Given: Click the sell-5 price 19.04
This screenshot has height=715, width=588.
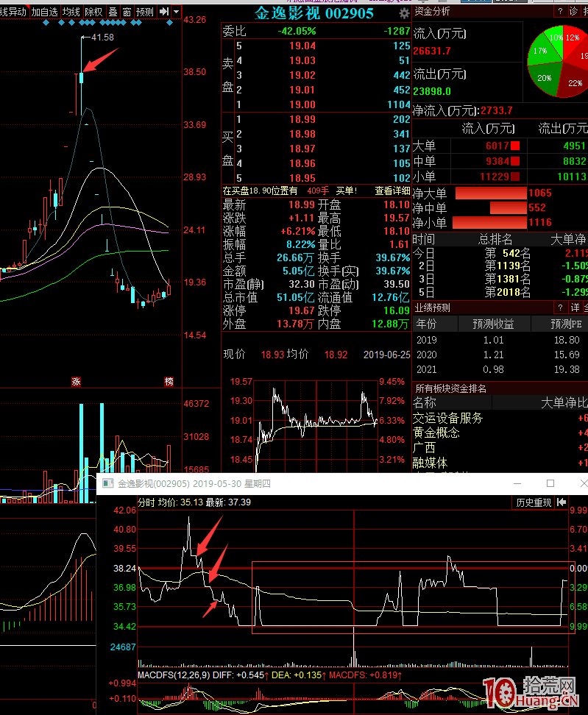Looking at the screenshot, I should pyautogui.click(x=302, y=46).
